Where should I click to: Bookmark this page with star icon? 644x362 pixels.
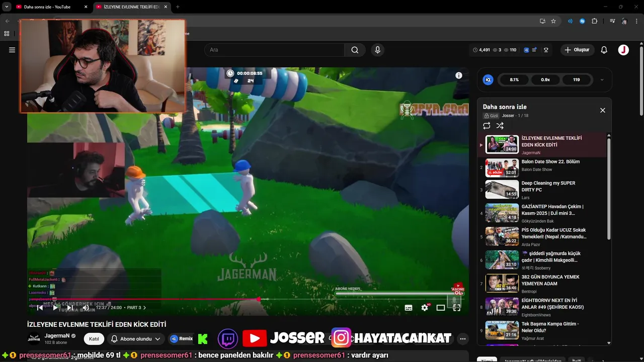click(553, 21)
